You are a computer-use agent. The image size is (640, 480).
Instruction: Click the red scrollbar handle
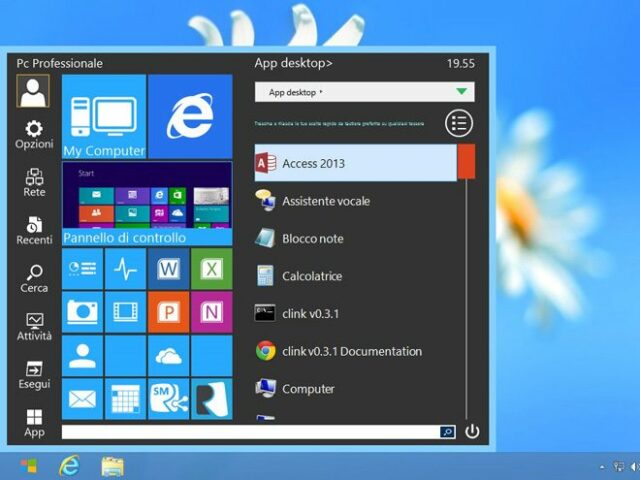tap(466, 163)
